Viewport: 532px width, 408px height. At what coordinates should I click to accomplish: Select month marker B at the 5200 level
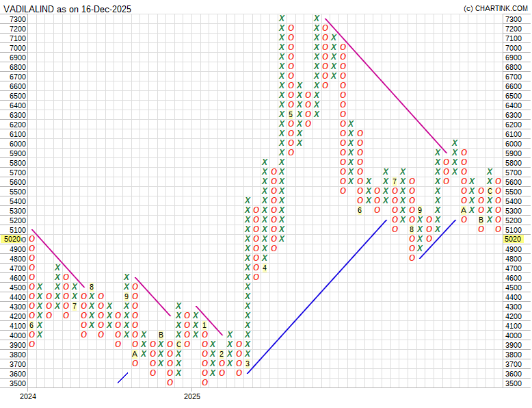pyautogui.click(x=481, y=220)
